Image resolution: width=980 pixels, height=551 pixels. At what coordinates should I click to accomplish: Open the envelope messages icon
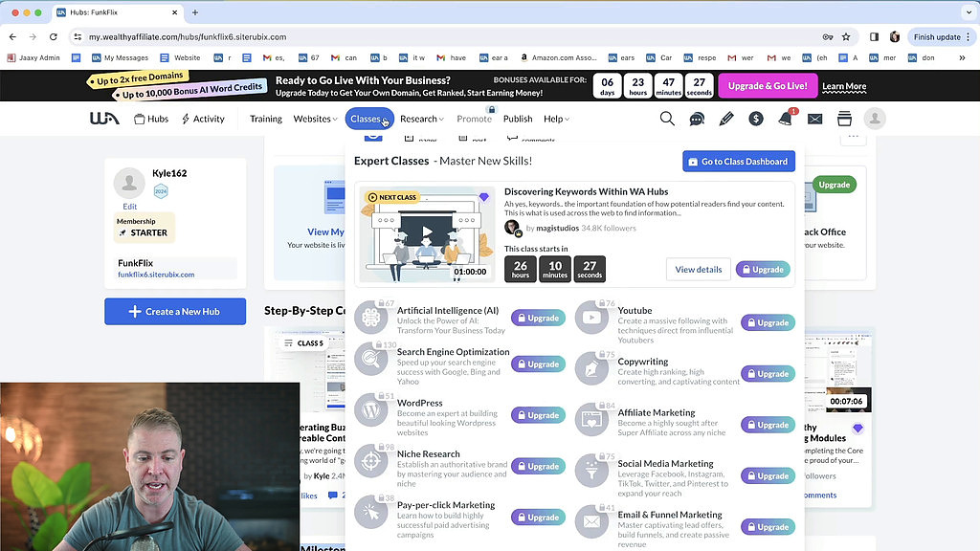tap(814, 119)
